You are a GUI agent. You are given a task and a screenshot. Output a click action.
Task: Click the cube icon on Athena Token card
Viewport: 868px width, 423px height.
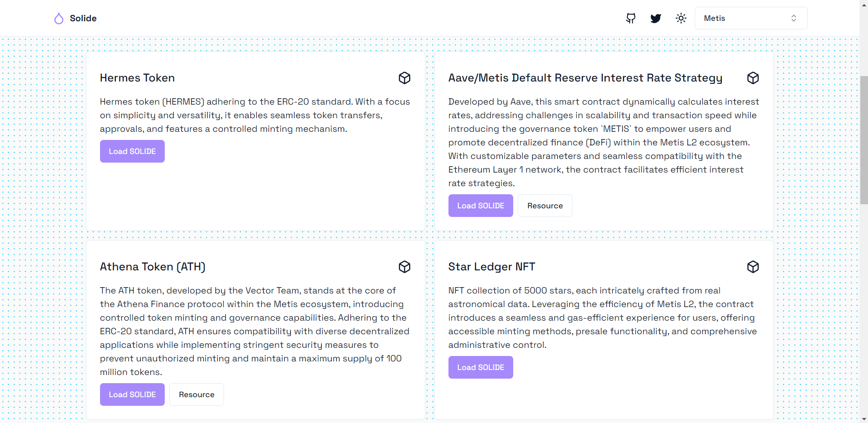(x=405, y=267)
